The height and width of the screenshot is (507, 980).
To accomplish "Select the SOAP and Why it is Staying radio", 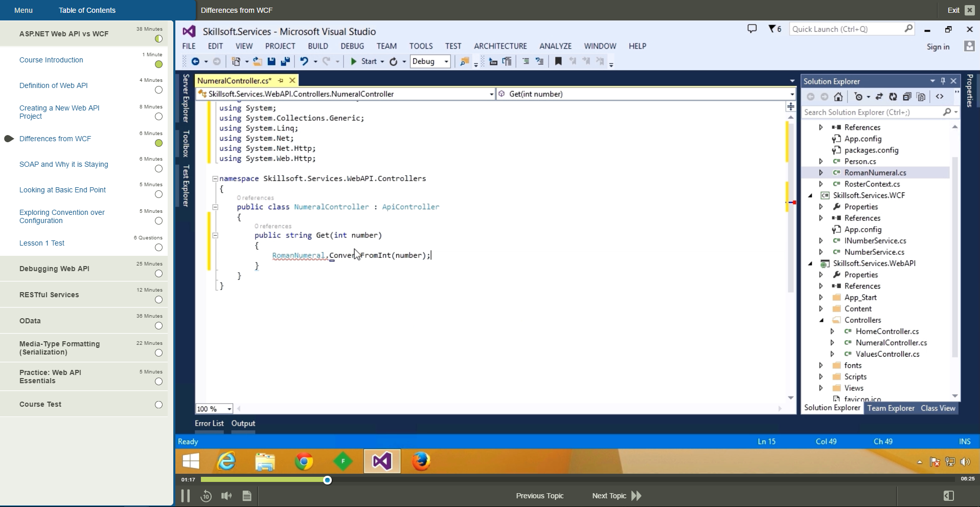I will 158,169.
